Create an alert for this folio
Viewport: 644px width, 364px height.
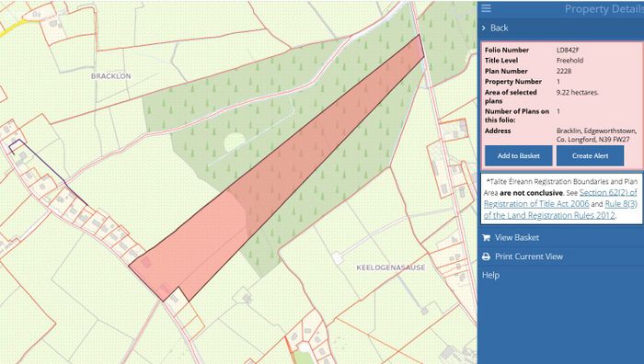click(x=591, y=156)
